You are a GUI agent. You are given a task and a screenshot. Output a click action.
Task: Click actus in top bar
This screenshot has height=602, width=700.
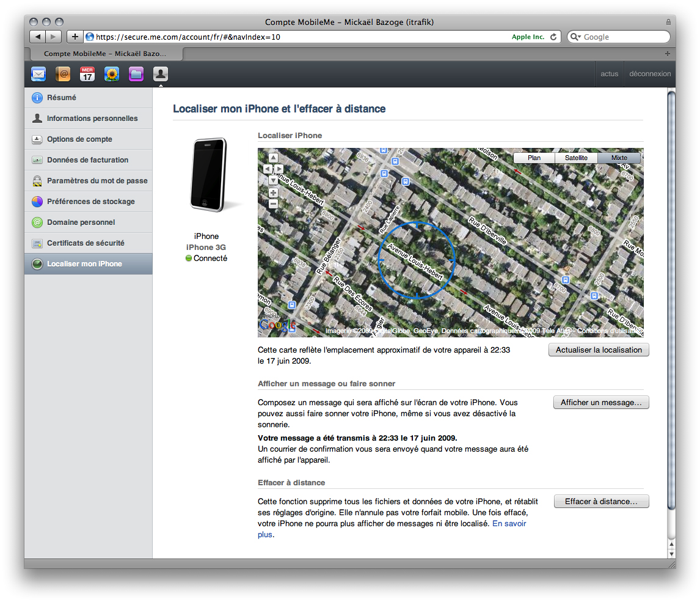[609, 74]
